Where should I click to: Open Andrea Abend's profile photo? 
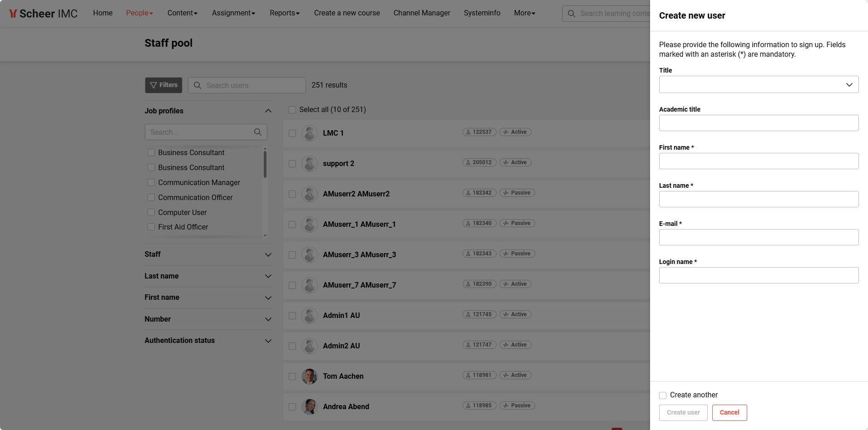310,407
